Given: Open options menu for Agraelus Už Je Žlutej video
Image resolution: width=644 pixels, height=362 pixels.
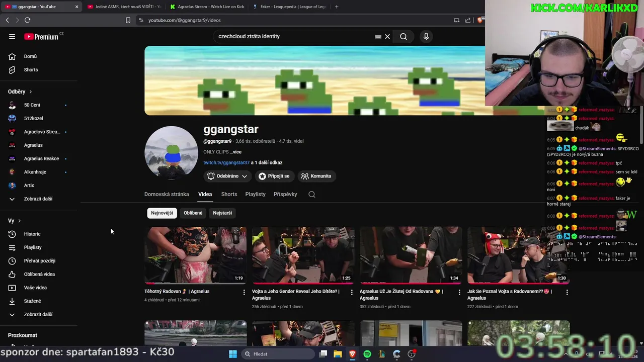Looking at the screenshot, I should coord(459,292).
